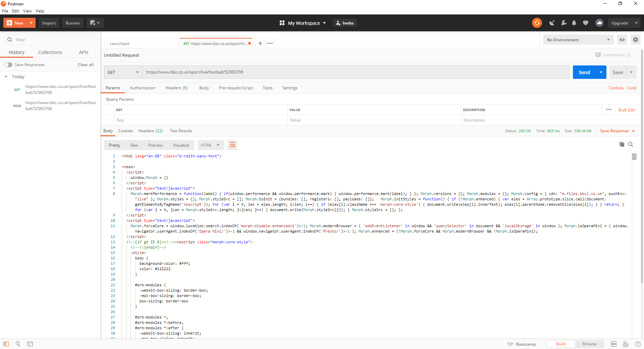Collapse the Today history group
This screenshot has width=644, height=349.
(x=6, y=77)
